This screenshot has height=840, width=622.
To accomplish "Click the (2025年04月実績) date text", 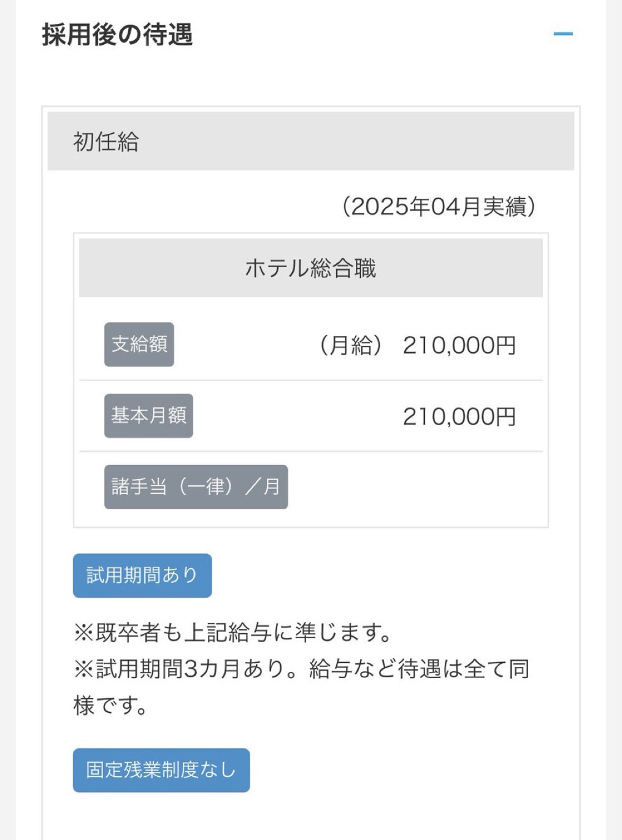I will tap(439, 207).
